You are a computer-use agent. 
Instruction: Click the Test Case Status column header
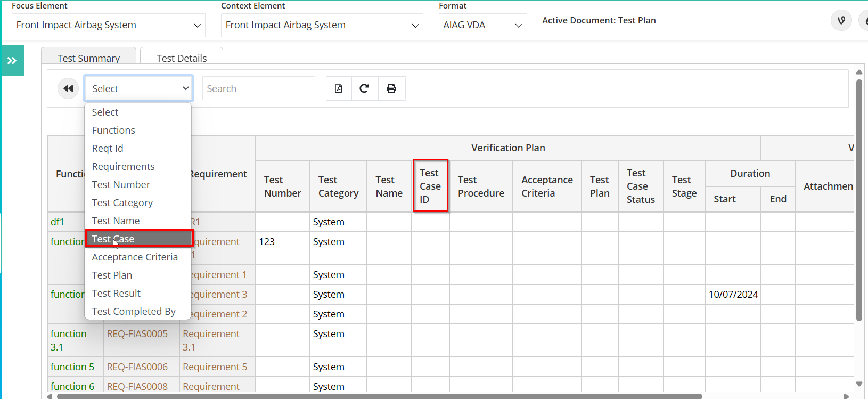[x=641, y=186]
